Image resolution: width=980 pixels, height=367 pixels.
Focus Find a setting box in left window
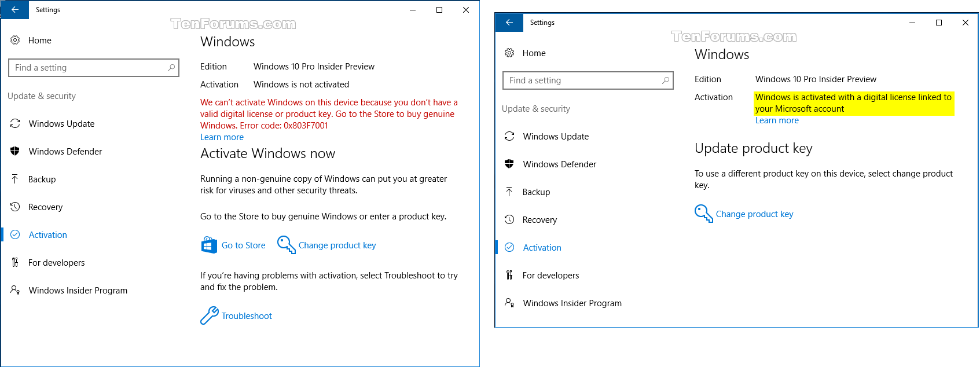click(x=94, y=68)
